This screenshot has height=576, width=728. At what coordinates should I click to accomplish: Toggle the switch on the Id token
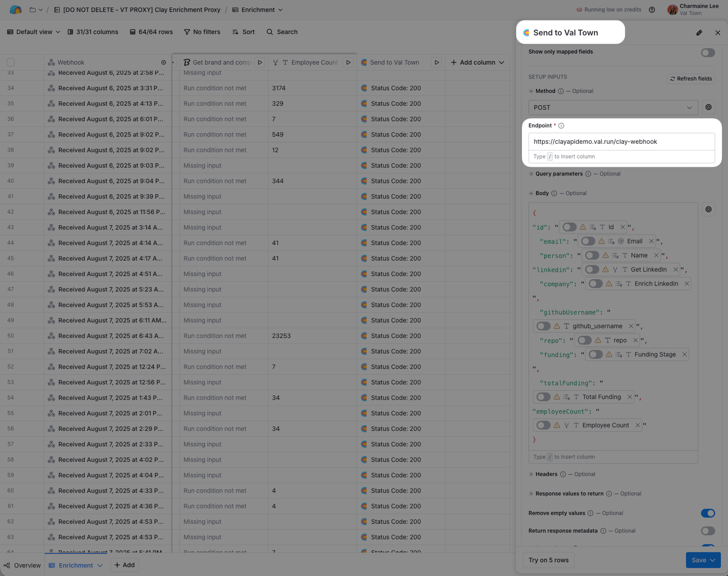tap(569, 227)
